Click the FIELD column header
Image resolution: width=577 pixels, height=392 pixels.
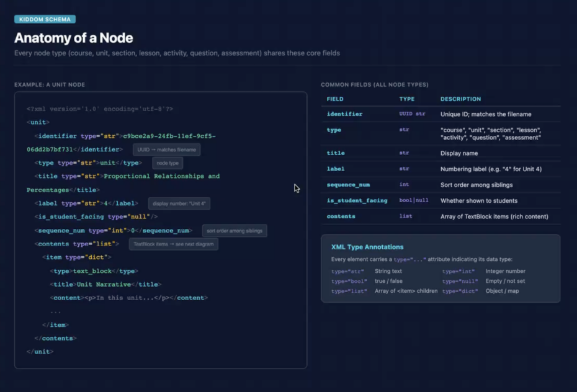pyautogui.click(x=335, y=99)
